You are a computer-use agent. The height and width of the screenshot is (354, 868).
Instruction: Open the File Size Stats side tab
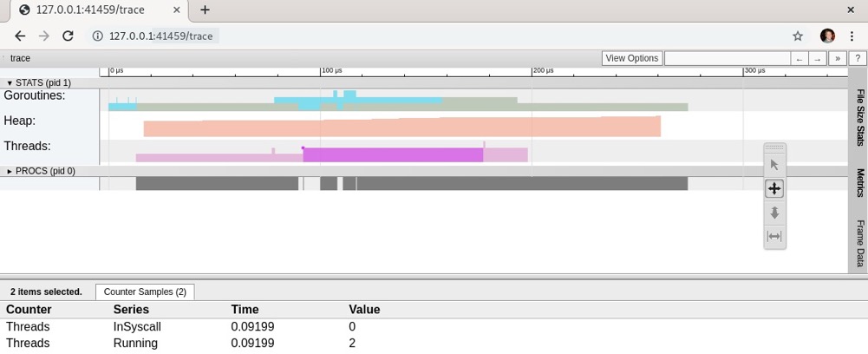coord(859,117)
